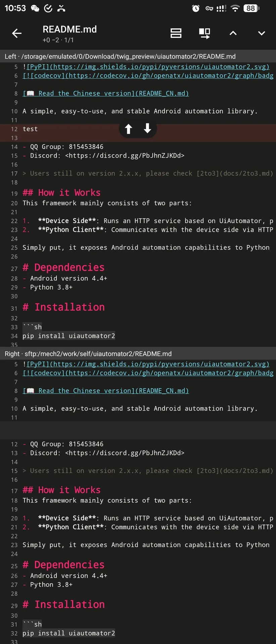Tap the +0 −2 · 1/1 diff summary
The height and width of the screenshot is (644, 276).
tap(58, 40)
